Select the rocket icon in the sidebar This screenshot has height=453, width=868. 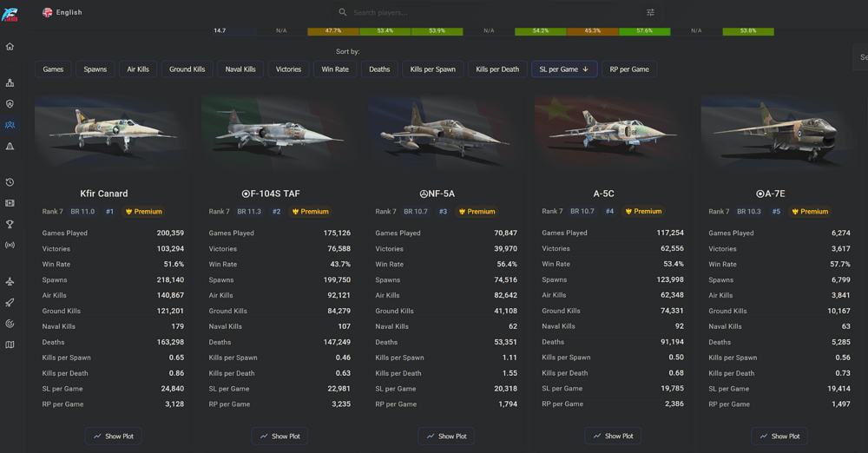point(10,302)
